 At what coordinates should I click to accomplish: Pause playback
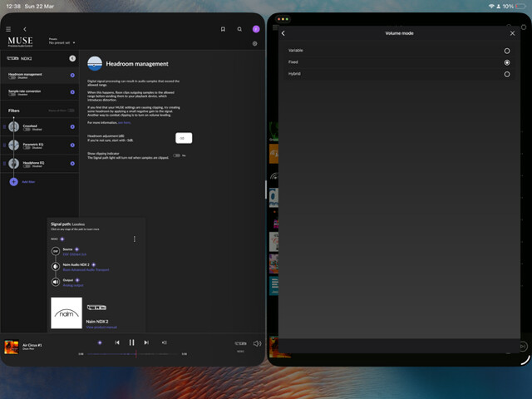[x=131, y=342]
